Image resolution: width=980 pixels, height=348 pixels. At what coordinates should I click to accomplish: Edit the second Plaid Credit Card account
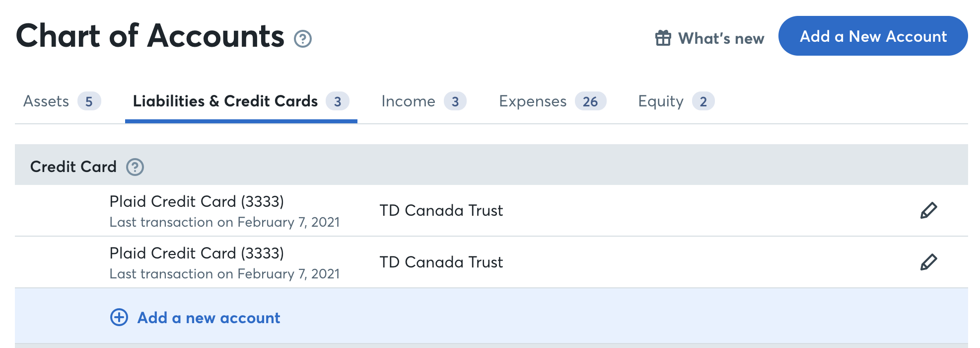(x=928, y=262)
